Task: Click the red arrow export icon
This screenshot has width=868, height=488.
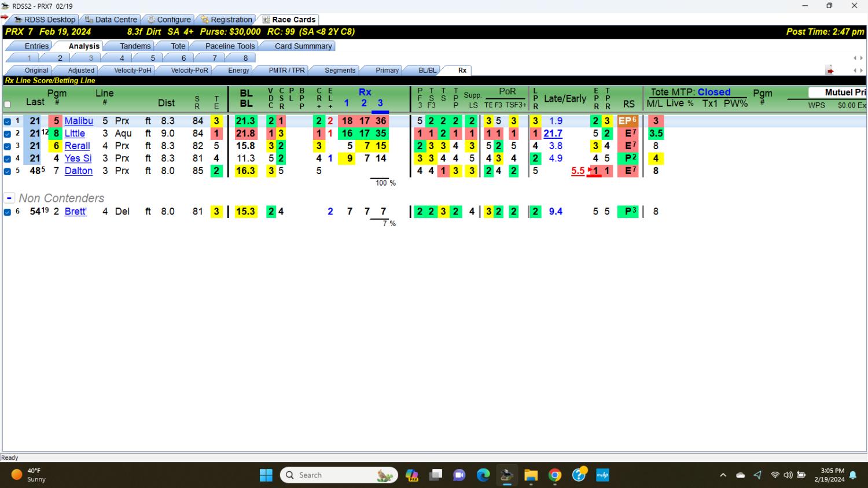Action: (830, 71)
